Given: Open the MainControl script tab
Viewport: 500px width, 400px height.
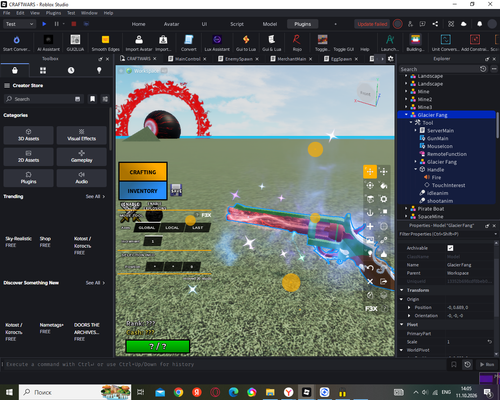Looking at the screenshot, I should click(187, 59).
